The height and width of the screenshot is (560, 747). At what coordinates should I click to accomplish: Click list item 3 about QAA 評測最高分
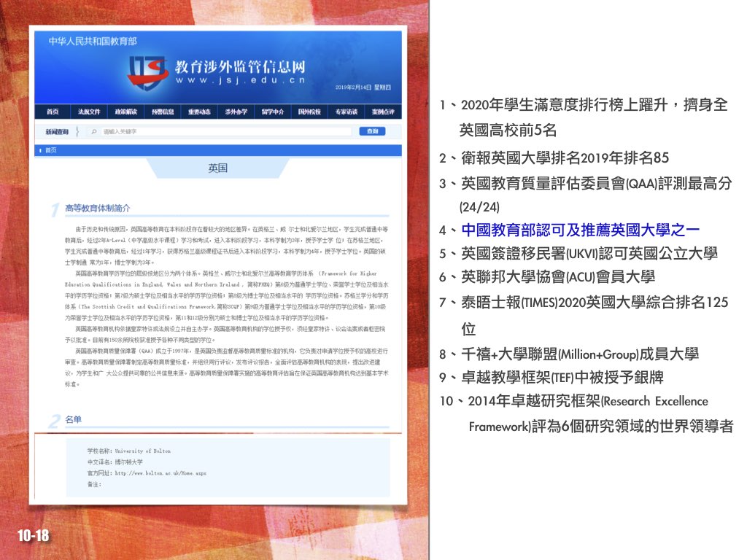tap(586, 195)
